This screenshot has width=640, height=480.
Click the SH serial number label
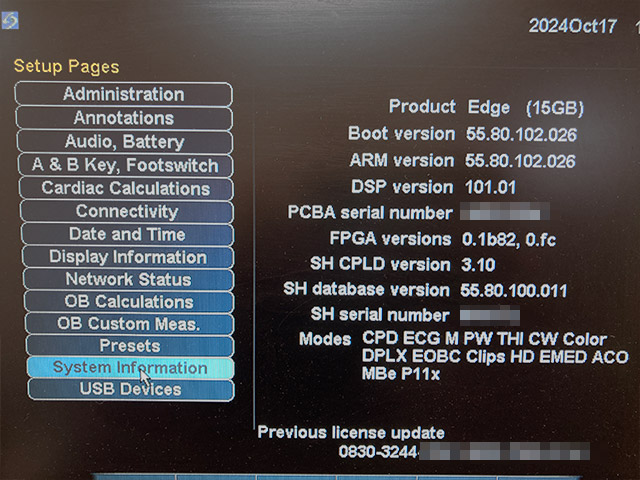click(x=380, y=315)
